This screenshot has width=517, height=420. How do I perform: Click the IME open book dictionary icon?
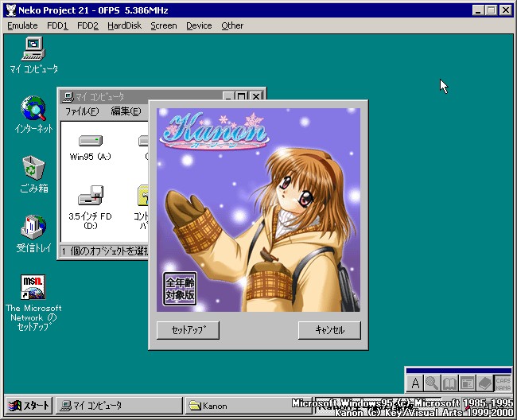coord(449,383)
